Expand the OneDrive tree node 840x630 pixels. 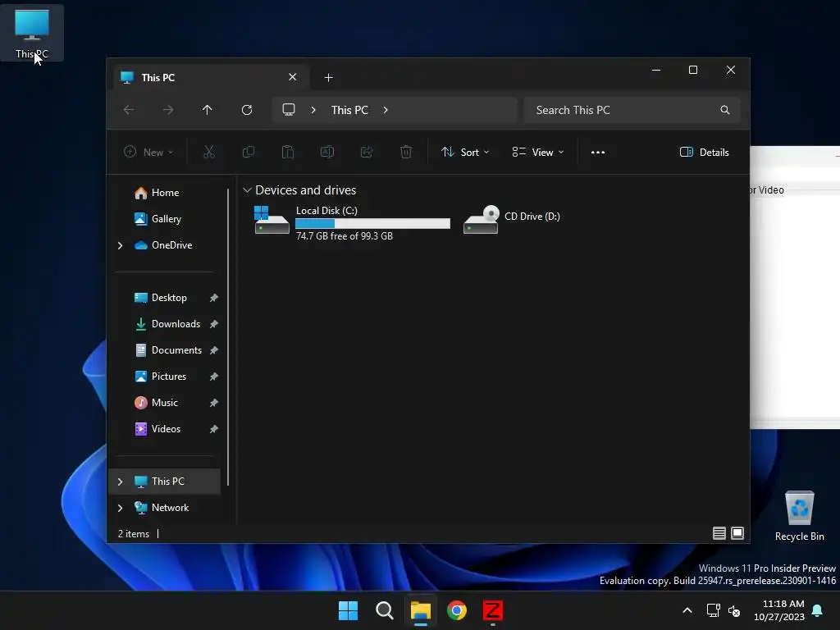pos(120,245)
